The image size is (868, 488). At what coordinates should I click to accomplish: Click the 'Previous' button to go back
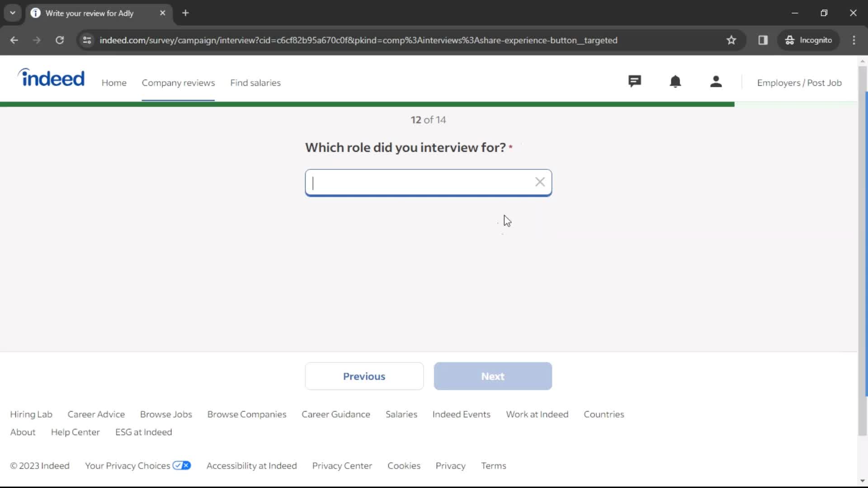tap(364, 376)
